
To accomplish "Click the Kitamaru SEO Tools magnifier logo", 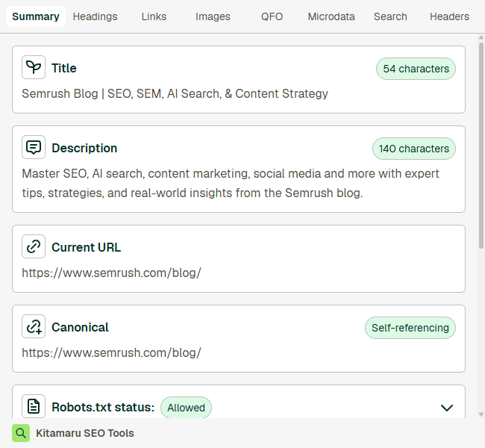I will click(x=21, y=433).
